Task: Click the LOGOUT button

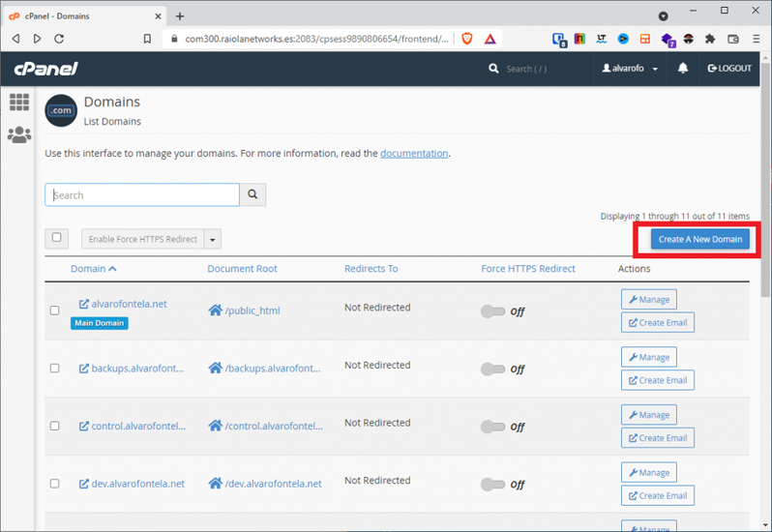Action: (x=729, y=69)
